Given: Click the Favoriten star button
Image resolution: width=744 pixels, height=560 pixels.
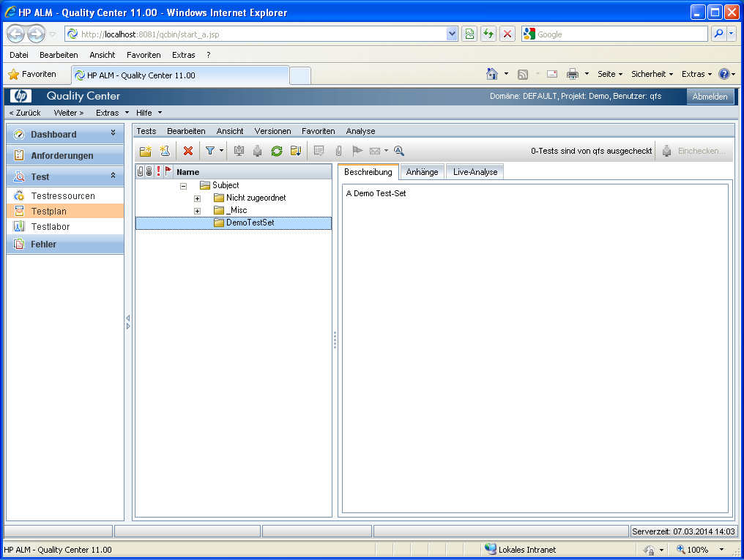Looking at the screenshot, I should pos(33,74).
